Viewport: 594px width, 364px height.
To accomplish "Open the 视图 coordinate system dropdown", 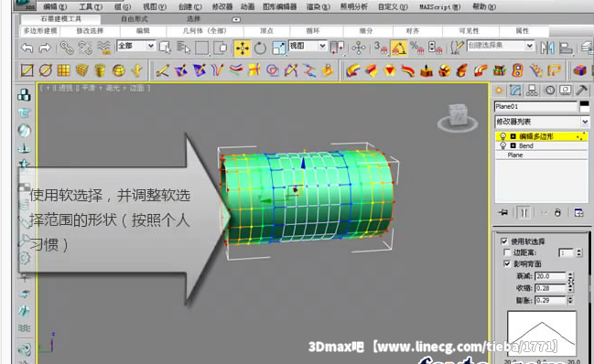I will pos(308,46).
